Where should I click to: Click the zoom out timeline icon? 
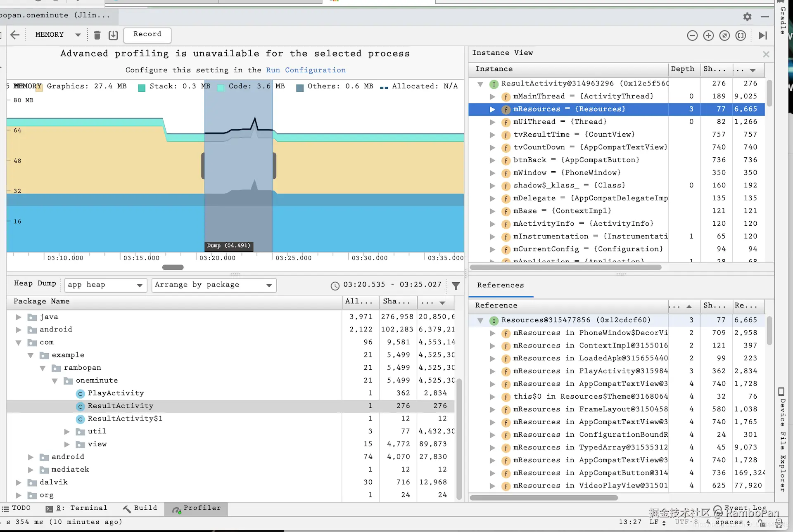tap(692, 35)
